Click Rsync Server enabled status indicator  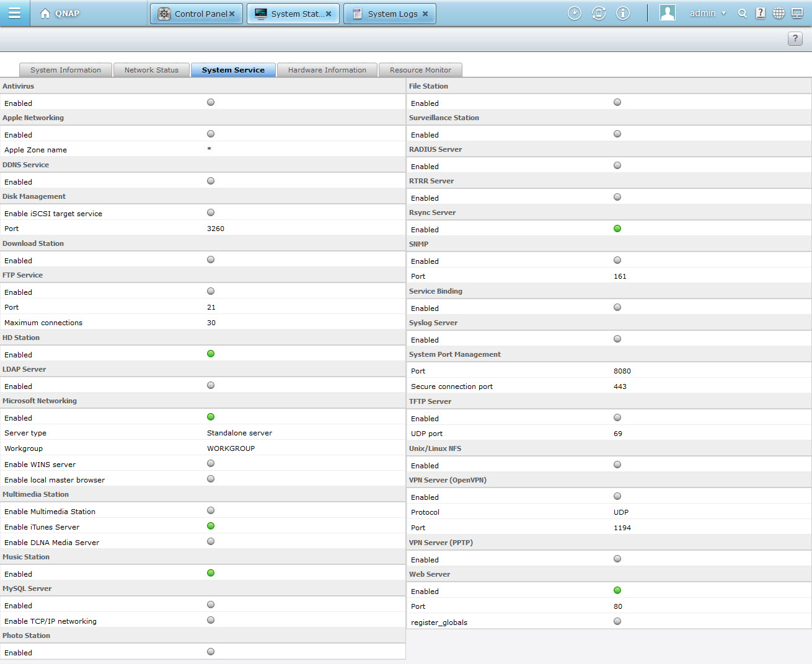[x=617, y=229]
